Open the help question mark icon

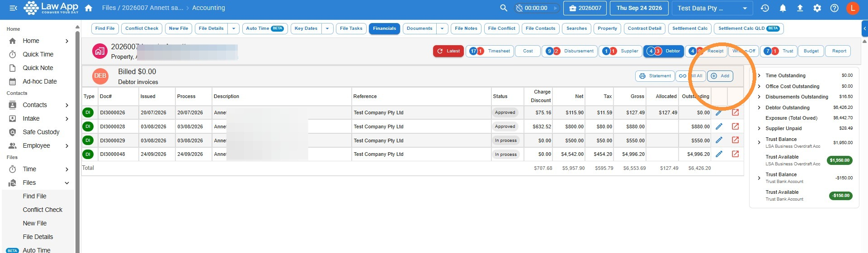click(x=835, y=8)
